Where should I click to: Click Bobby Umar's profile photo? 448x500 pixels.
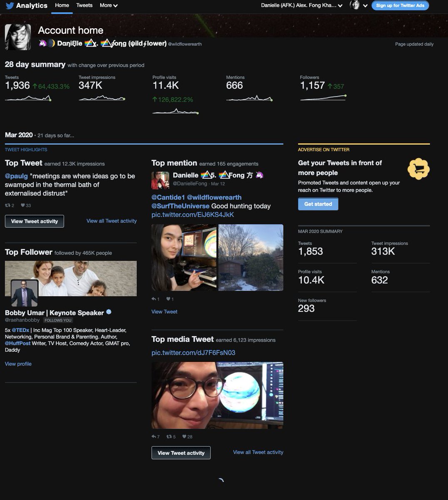25,293
